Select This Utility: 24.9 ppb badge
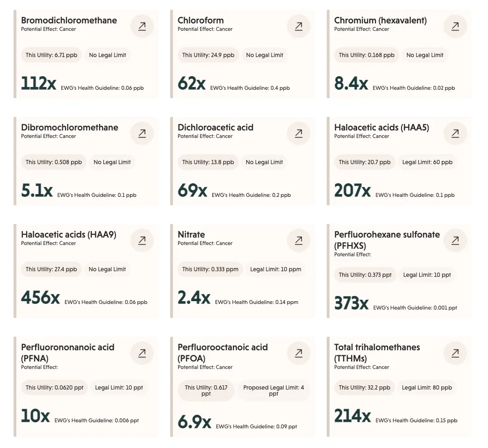This screenshot has height=448, width=488. [208, 55]
